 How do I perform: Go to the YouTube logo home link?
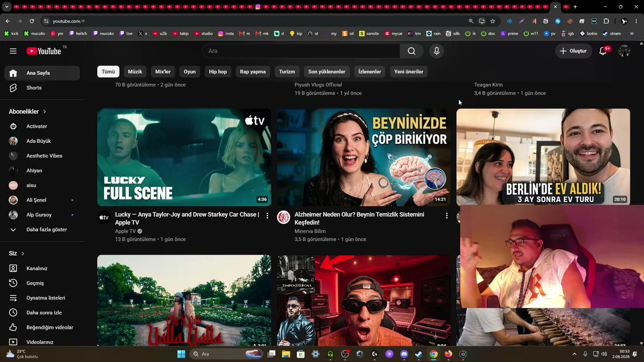coord(44,51)
